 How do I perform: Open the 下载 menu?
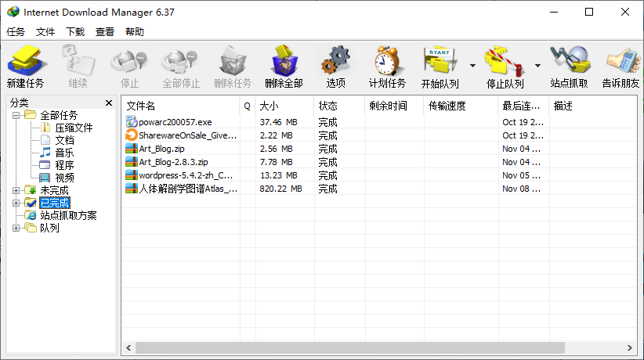click(x=75, y=31)
